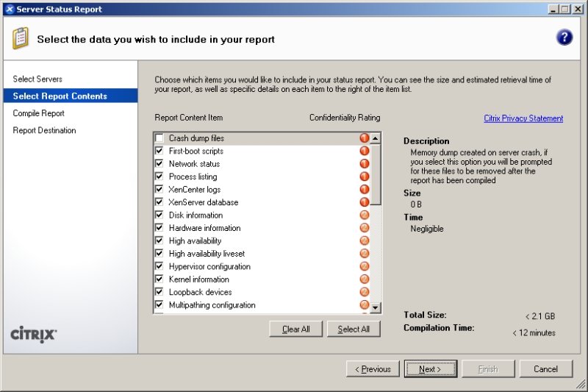Click the greyed-out Finish button
The image size is (588, 392).
(x=488, y=369)
